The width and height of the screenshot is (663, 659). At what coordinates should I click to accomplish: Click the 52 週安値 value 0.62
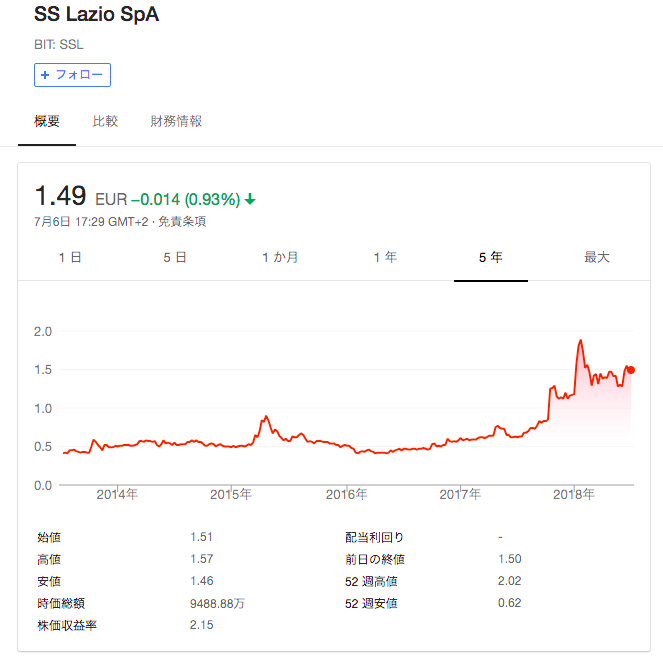pos(510,603)
